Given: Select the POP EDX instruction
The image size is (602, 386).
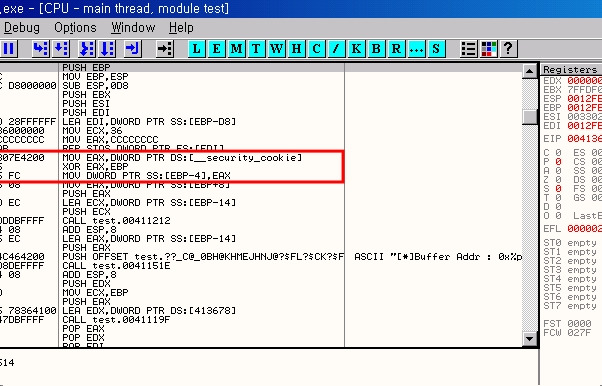Looking at the screenshot, I should [x=83, y=338].
